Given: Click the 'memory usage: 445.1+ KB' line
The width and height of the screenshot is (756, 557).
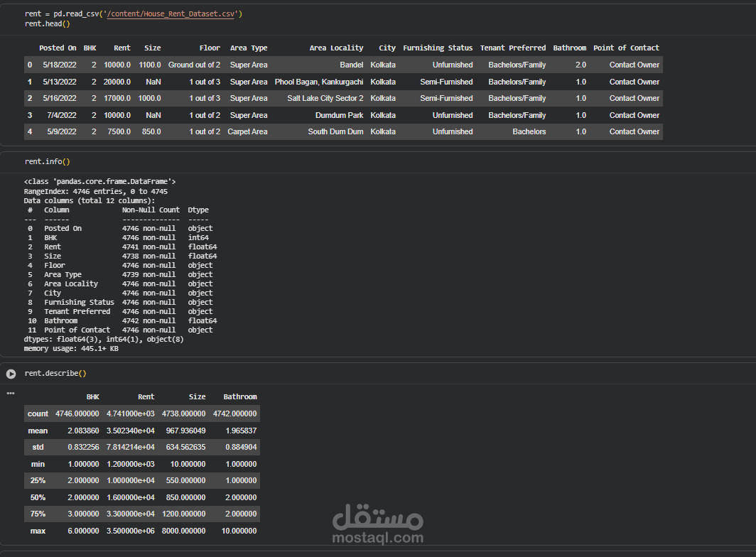Looking at the screenshot, I should coord(71,348).
